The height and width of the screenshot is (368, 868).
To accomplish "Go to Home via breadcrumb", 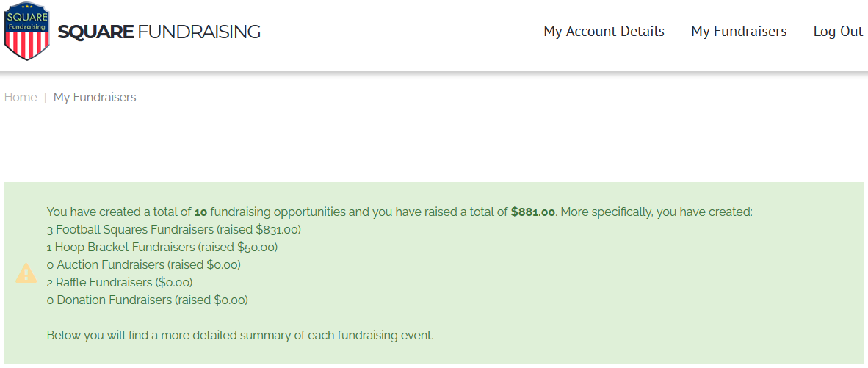I will coord(21,97).
